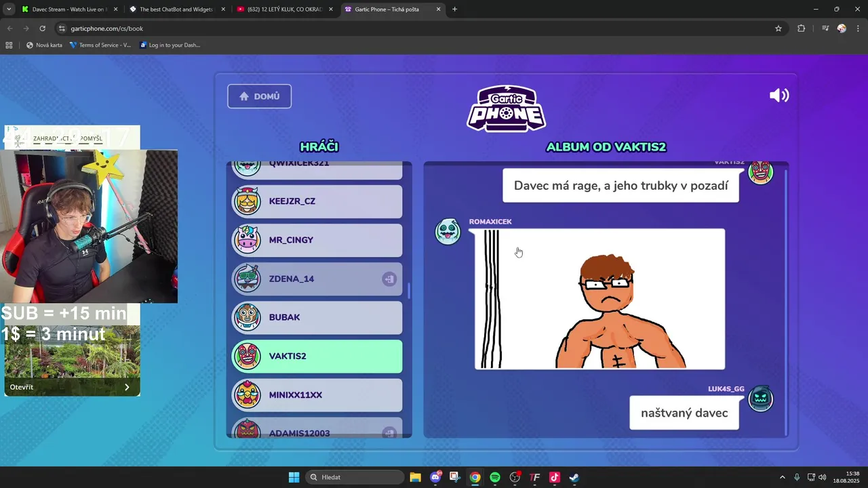Open the 'Log in to your Dash...' bookmark

point(170,45)
